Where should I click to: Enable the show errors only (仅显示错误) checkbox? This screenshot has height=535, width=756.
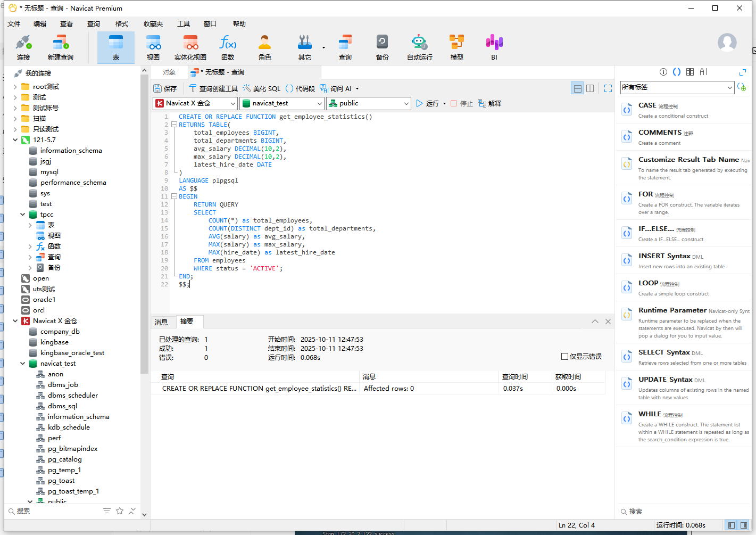[564, 356]
